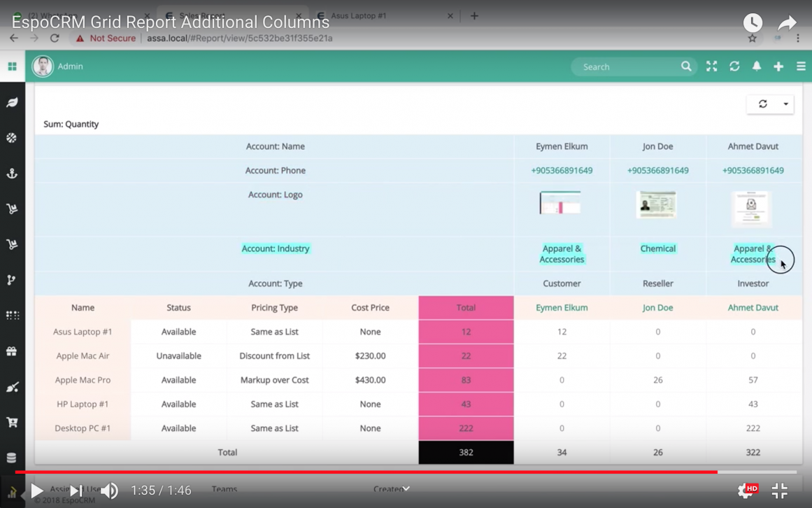Screen dimensions: 812x508
Task: Click Jon Doe phone number link
Action: point(657,170)
